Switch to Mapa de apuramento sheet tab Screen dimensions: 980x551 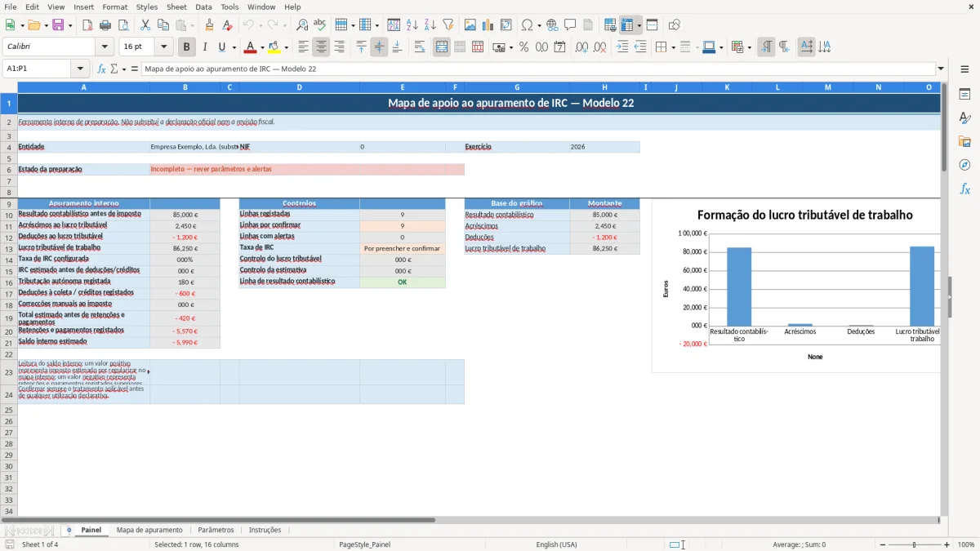point(149,530)
